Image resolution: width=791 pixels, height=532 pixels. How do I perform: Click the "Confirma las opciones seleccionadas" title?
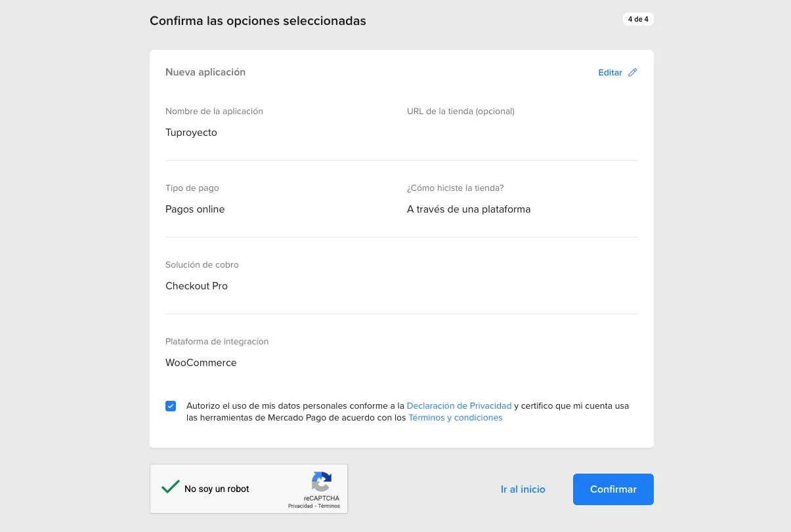pyautogui.click(x=258, y=21)
